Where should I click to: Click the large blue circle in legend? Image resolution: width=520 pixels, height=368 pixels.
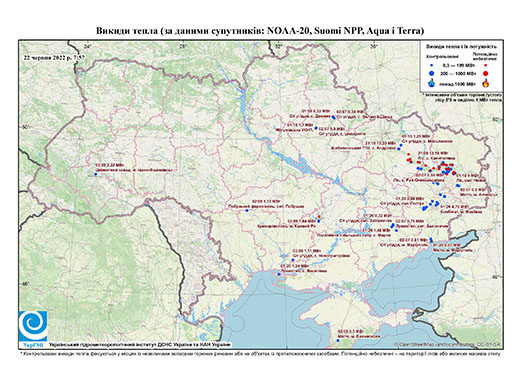click(x=432, y=73)
